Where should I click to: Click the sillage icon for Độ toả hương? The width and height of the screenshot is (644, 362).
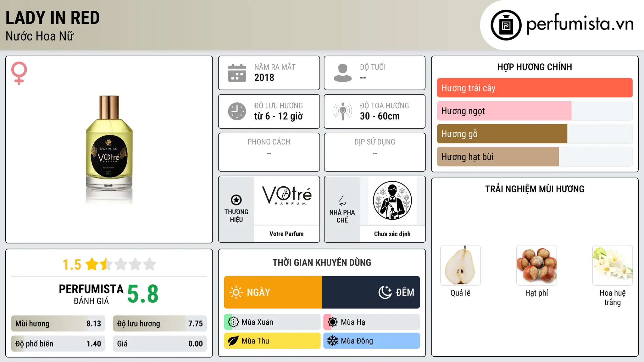click(x=343, y=111)
